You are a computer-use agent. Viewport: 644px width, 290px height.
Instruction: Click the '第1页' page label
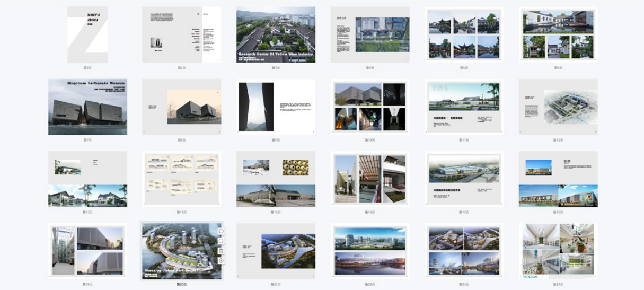[x=87, y=68]
